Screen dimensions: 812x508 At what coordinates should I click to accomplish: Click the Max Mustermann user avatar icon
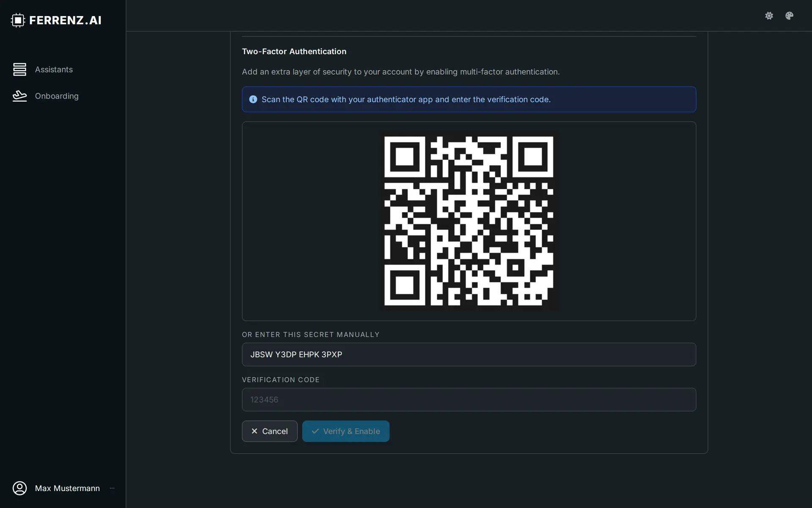[19, 488]
